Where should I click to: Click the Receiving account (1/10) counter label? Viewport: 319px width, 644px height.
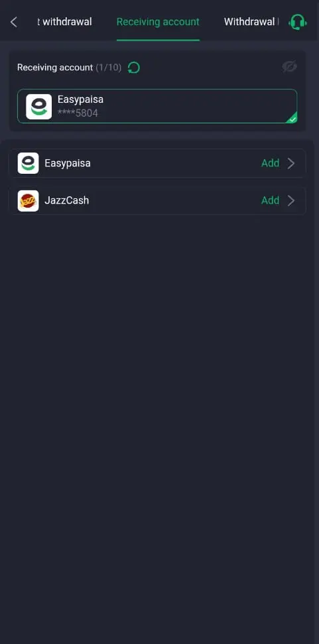click(70, 68)
